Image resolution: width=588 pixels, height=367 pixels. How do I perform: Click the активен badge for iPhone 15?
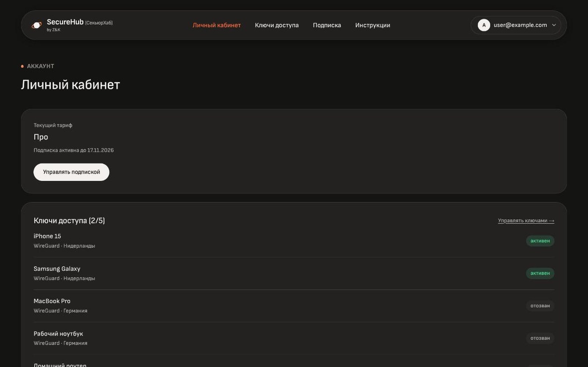tap(540, 241)
